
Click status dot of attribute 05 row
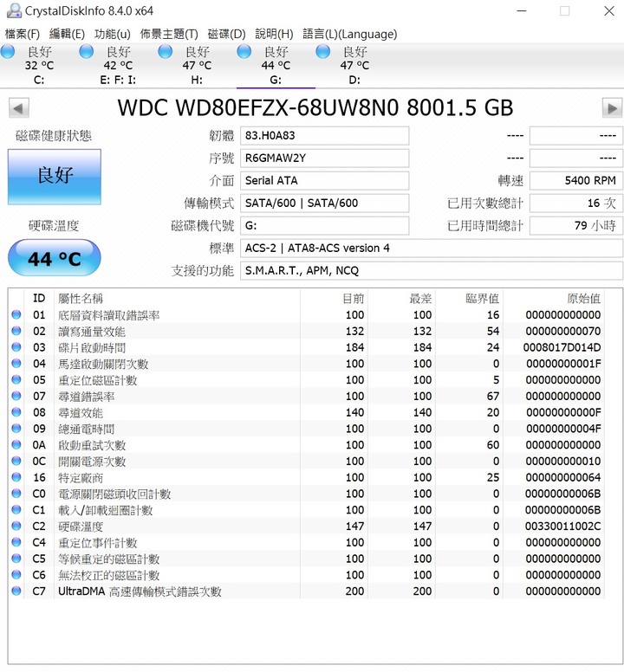coord(16,379)
